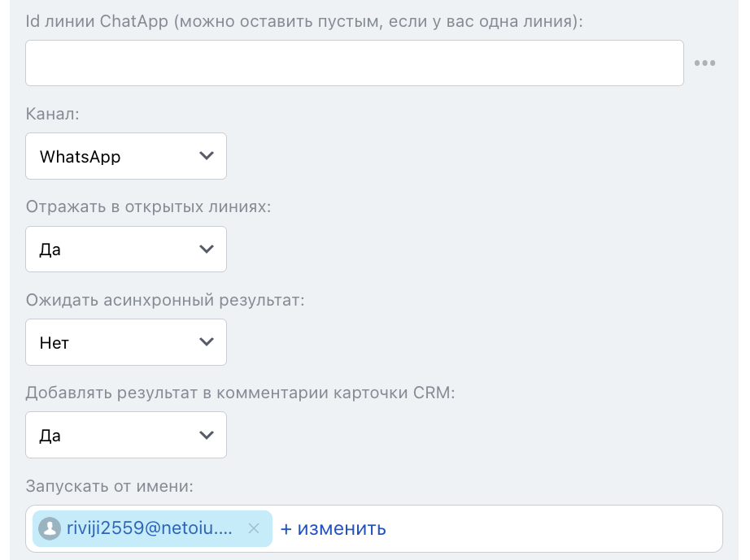Viewport: 750px width, 560px height.
Task: Remove the riviji2559 user chip with the X icon
Action: click(x=253, y=528)
